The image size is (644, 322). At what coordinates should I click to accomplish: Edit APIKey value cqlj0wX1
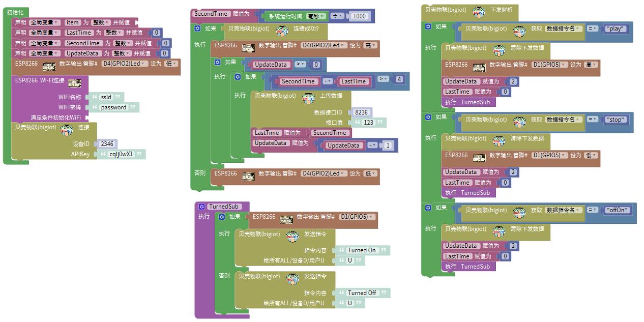121,154
